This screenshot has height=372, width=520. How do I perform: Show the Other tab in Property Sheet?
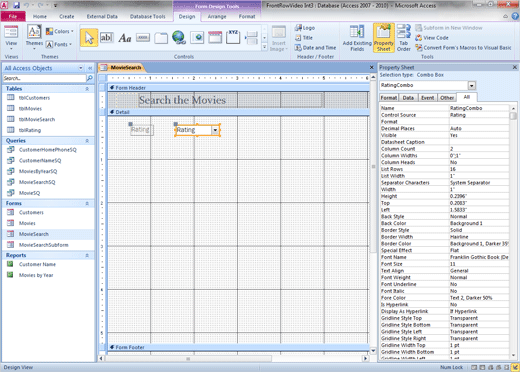tap(447, 98)
